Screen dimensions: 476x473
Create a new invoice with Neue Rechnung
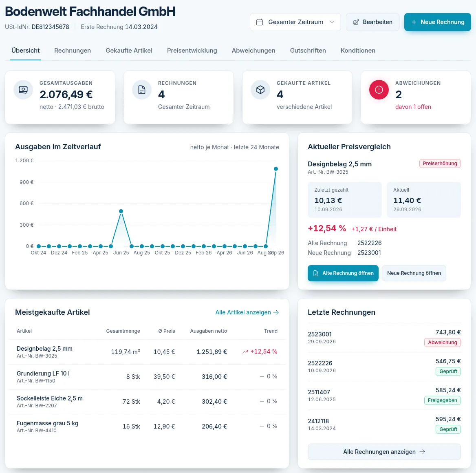pyautogui.click(x=437, y=22)
